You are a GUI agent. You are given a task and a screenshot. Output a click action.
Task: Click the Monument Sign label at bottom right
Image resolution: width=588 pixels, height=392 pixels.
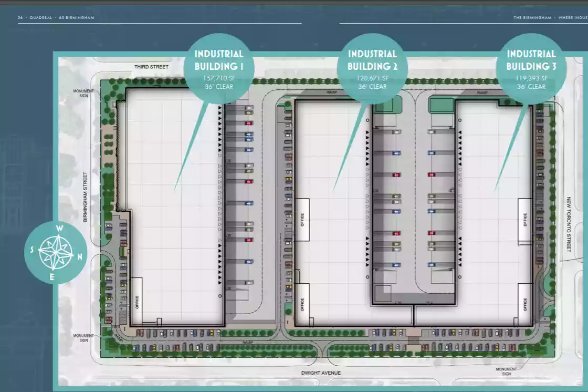(x=506, y=371)
